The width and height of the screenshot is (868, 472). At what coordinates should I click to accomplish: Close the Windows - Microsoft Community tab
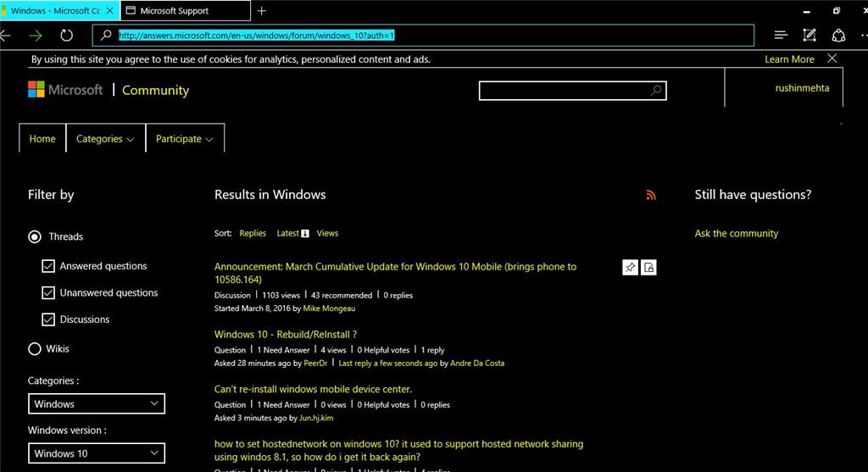point(109,10)
